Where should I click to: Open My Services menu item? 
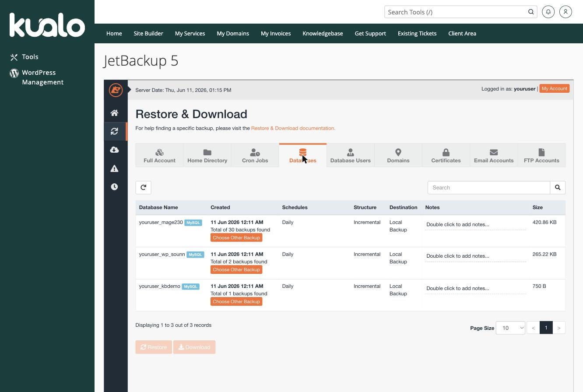point(190,33)
